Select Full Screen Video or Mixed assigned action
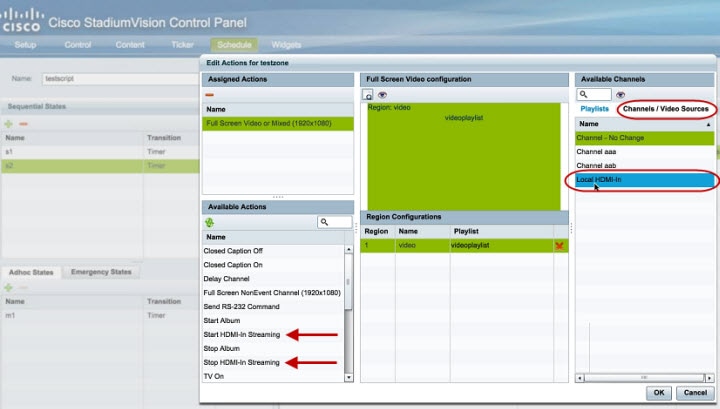The width and height of the screenshot is (720, 409). (x=278, y=123)
